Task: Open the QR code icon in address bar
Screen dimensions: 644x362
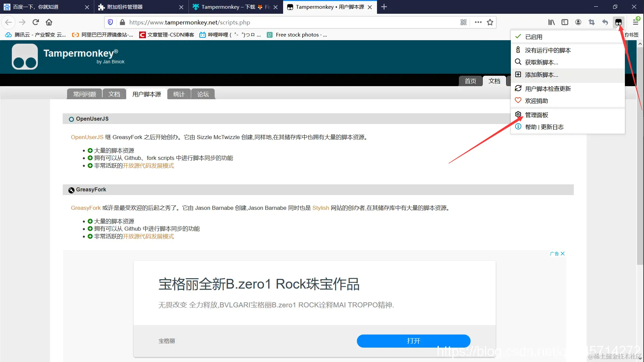Action: 464,22
